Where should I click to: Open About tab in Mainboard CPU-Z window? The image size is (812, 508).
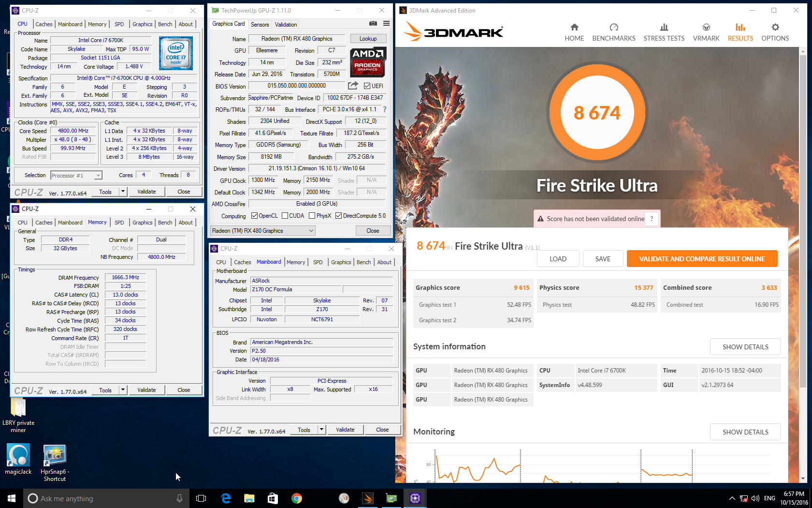[384, 262]
